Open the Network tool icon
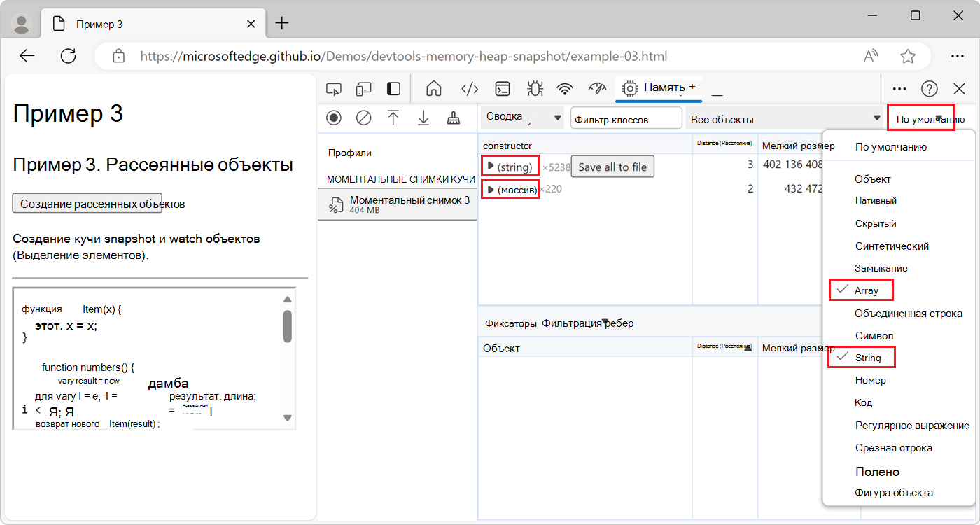 [565, 89]
